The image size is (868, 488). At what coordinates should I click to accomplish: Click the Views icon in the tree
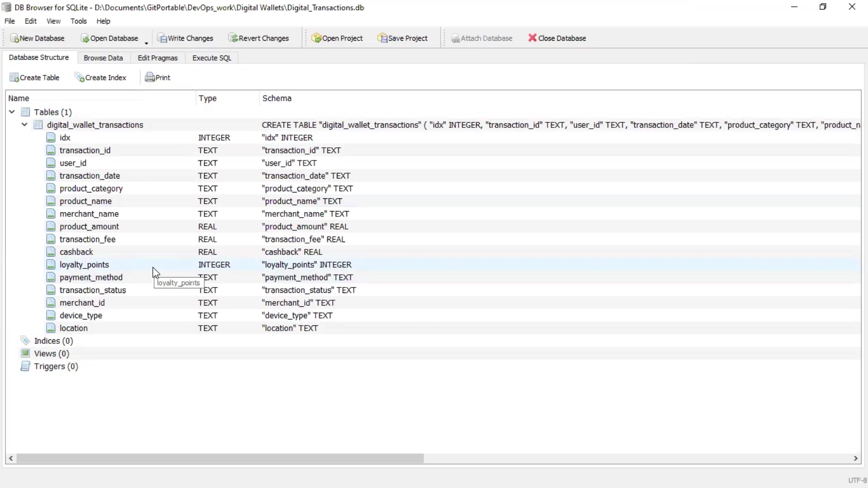(25, 353)
